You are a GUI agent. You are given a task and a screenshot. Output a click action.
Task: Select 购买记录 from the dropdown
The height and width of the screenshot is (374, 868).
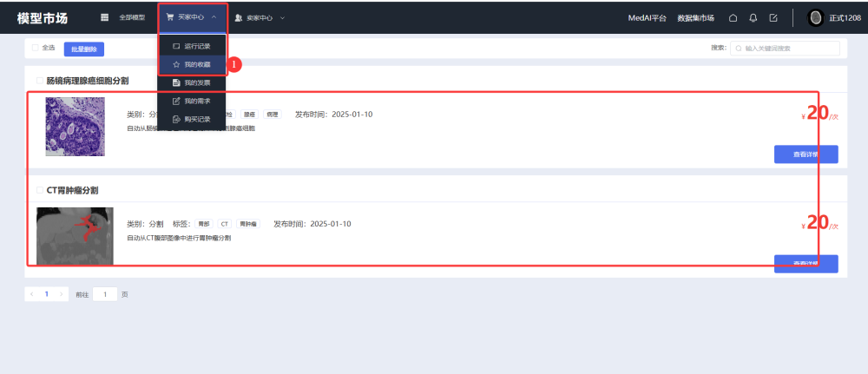coord(192,119)
